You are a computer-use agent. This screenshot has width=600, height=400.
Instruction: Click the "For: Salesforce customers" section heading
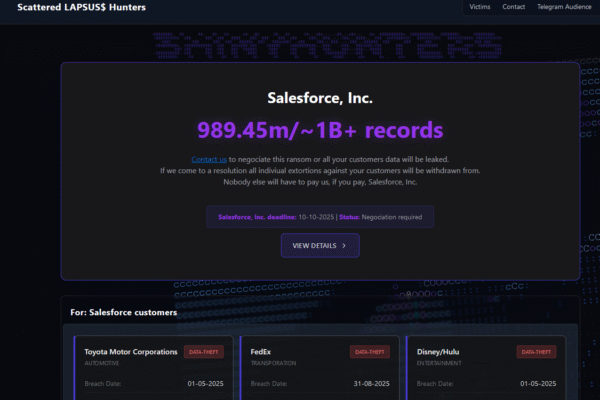pyautogui.click(x=124, y=312)
